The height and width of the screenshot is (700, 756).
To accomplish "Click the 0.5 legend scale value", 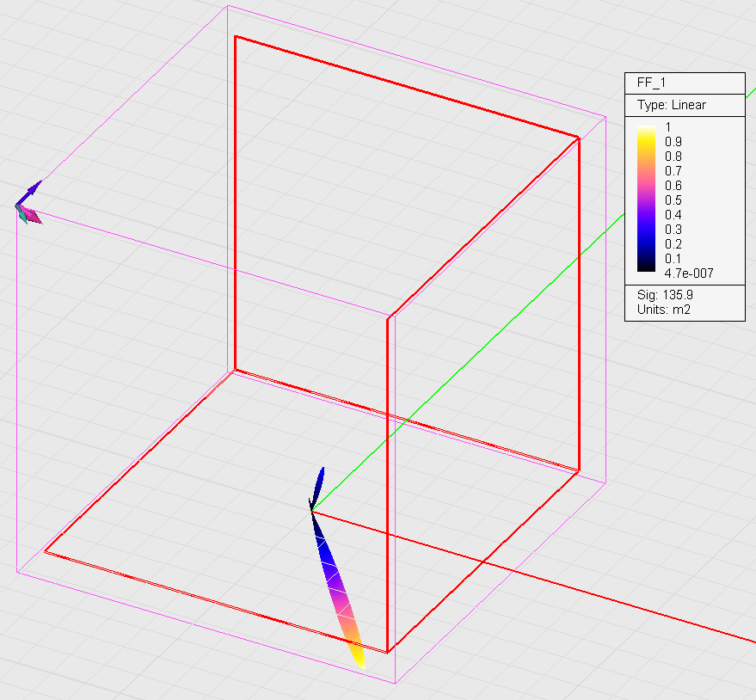I will 673,200.
